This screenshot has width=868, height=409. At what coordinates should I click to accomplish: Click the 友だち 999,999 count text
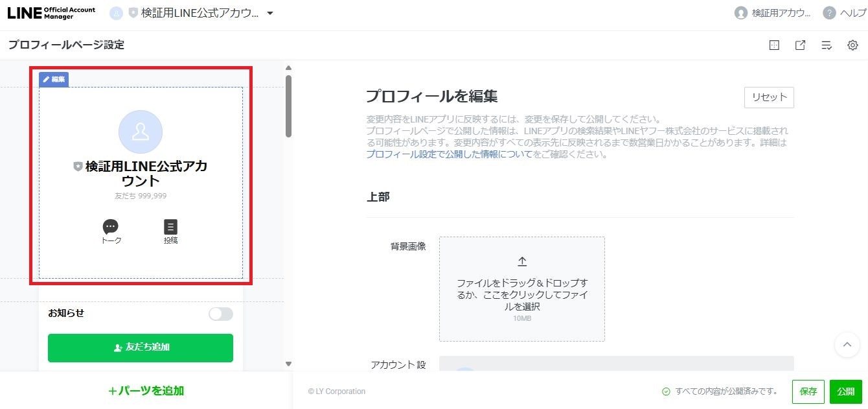141,196
